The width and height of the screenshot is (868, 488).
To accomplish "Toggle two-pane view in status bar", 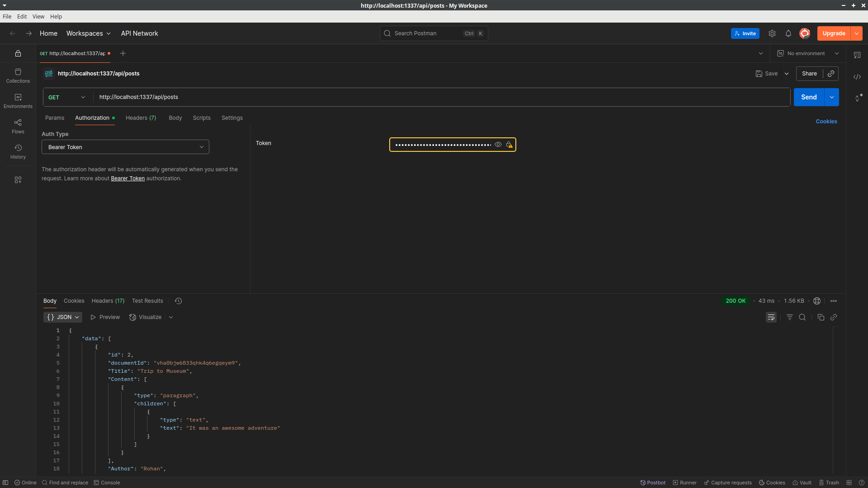I will pyautogui.click(x=849, y=483).
